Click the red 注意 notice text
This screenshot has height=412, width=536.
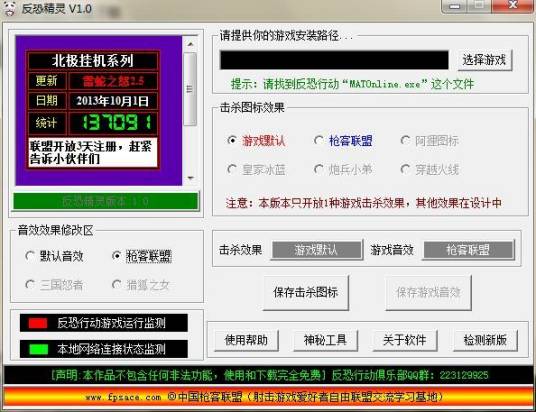point(363,203)
